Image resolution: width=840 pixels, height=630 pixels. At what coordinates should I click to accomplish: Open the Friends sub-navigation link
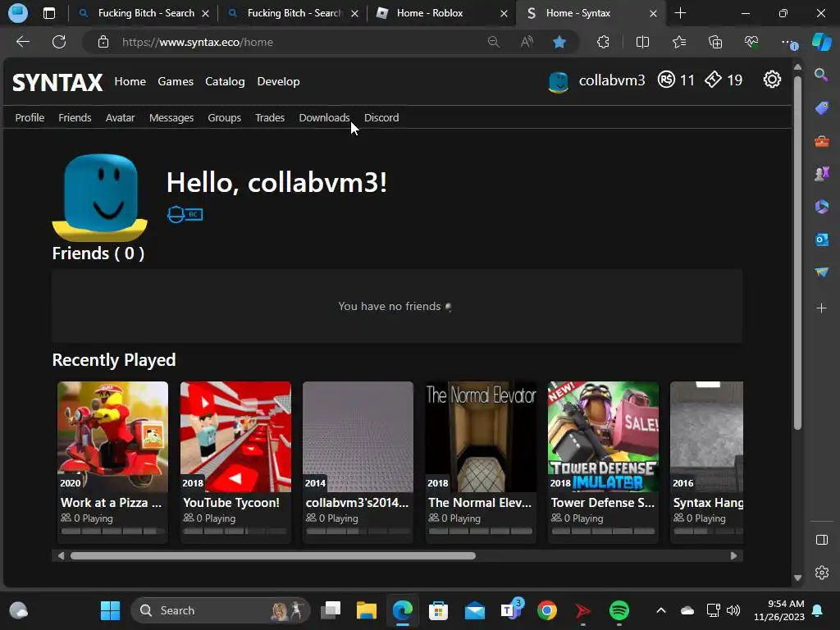tap(75, 118)
